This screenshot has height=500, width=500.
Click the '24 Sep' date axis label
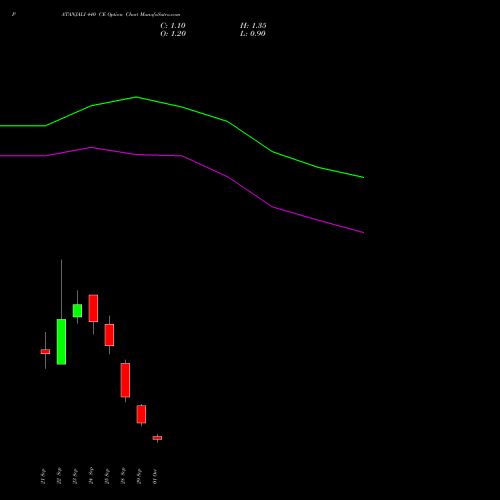click(91, 476)
